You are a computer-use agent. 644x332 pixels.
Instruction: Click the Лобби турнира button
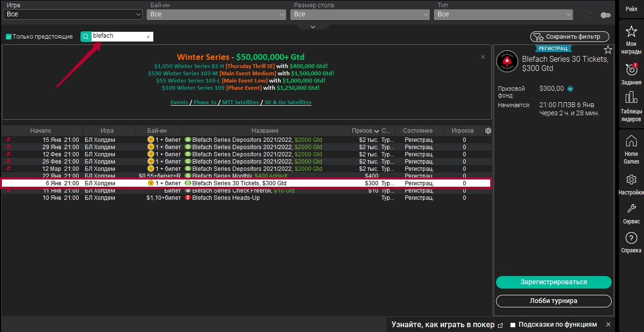(x=553, y=301)
